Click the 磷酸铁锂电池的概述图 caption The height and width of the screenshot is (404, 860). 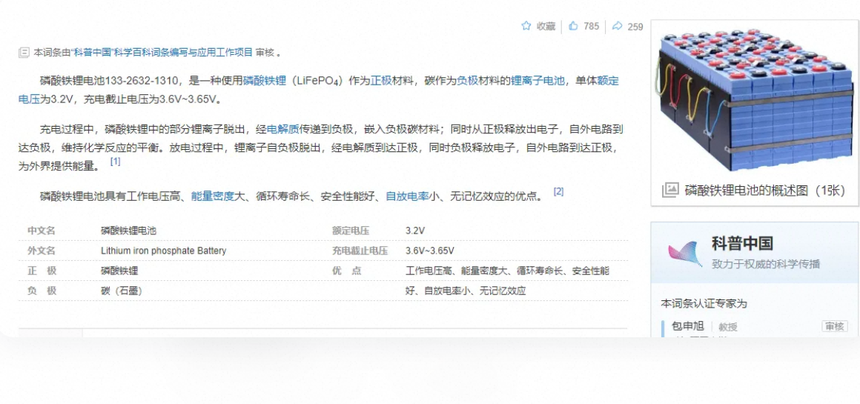tap(765, 191)
